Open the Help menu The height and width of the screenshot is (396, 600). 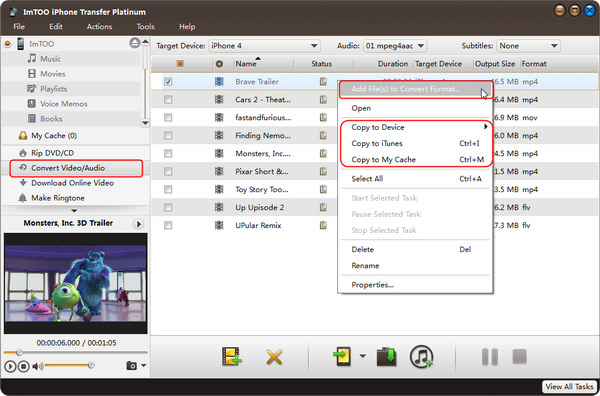tap(187, 27)
